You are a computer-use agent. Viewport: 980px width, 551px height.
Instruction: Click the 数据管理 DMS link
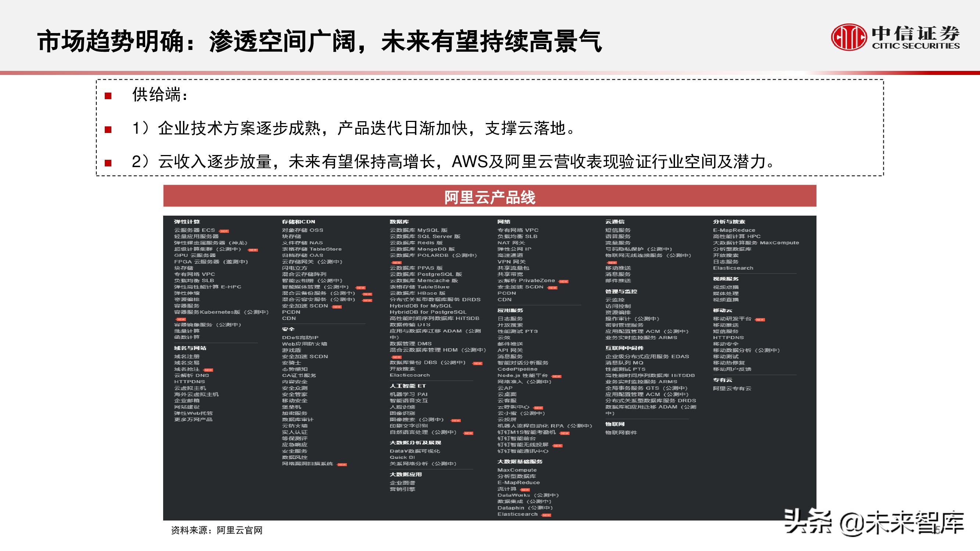[410, 343]
